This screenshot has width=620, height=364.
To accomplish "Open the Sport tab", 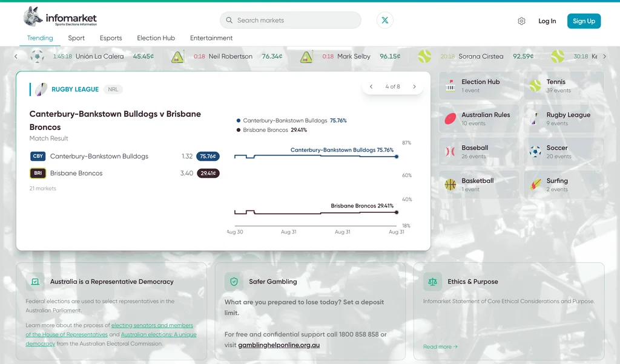I will [x=76, y=38].
